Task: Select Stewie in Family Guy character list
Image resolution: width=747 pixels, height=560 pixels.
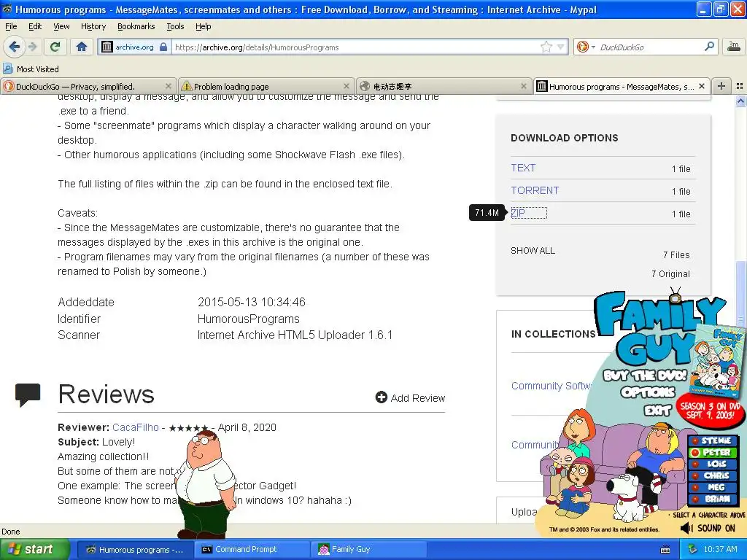Action: (713, 440)
